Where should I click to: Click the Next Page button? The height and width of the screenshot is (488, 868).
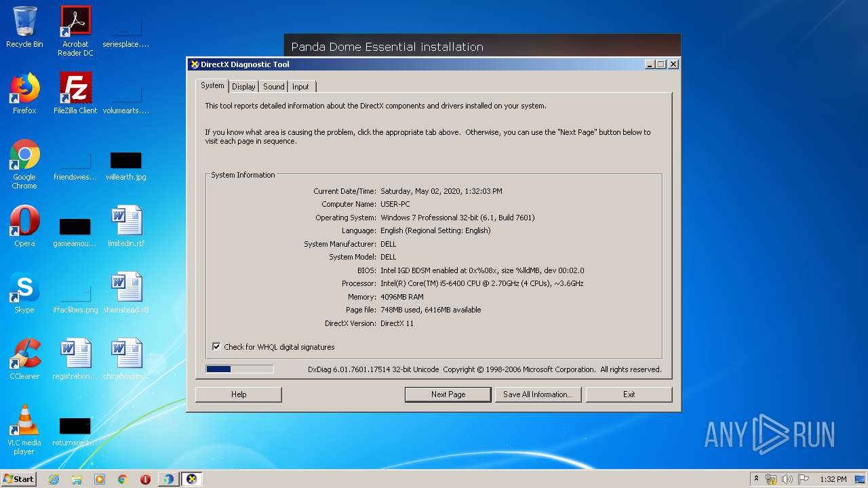click(x=448, y=394)
